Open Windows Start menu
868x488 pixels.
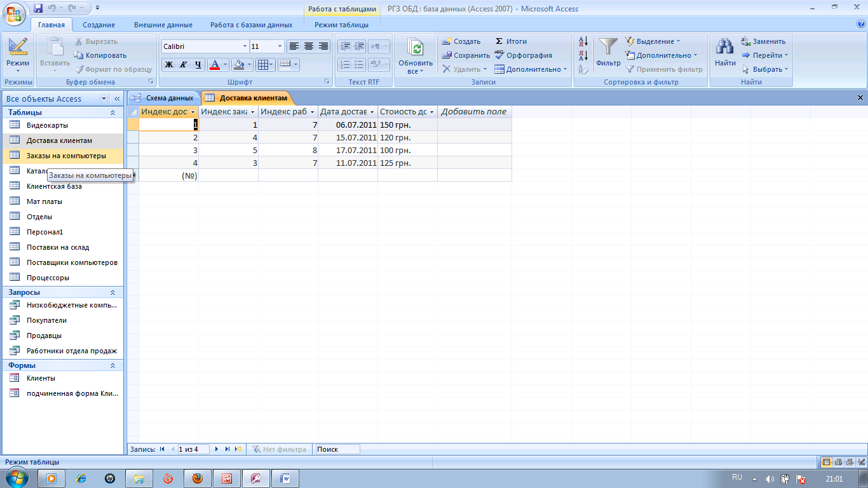pos(16,477)
